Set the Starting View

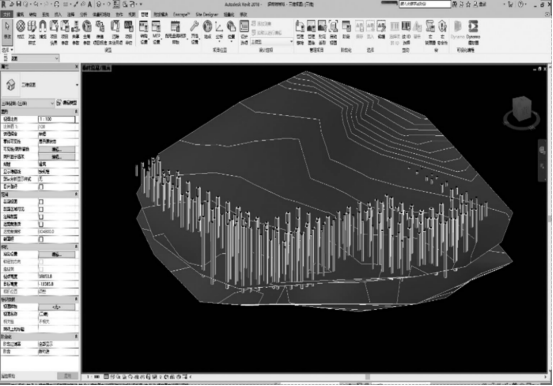[x=333, y=32]
